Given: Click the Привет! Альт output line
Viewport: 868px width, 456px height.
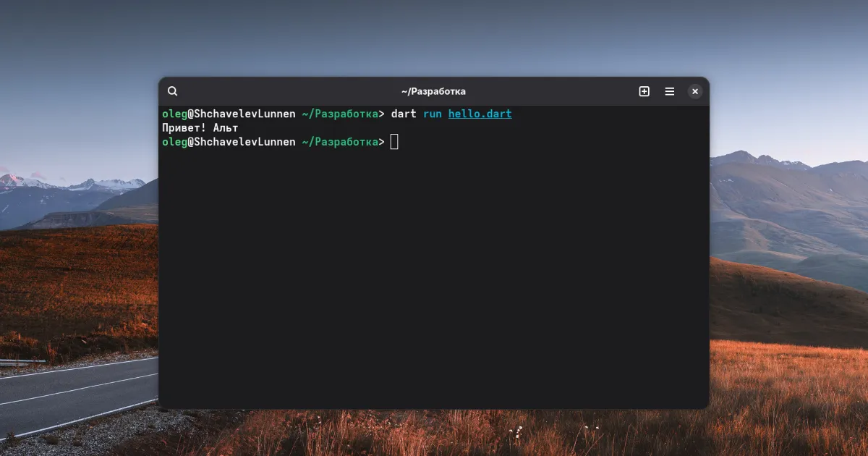Looking at the screenshot, I should tap(200, 127).
